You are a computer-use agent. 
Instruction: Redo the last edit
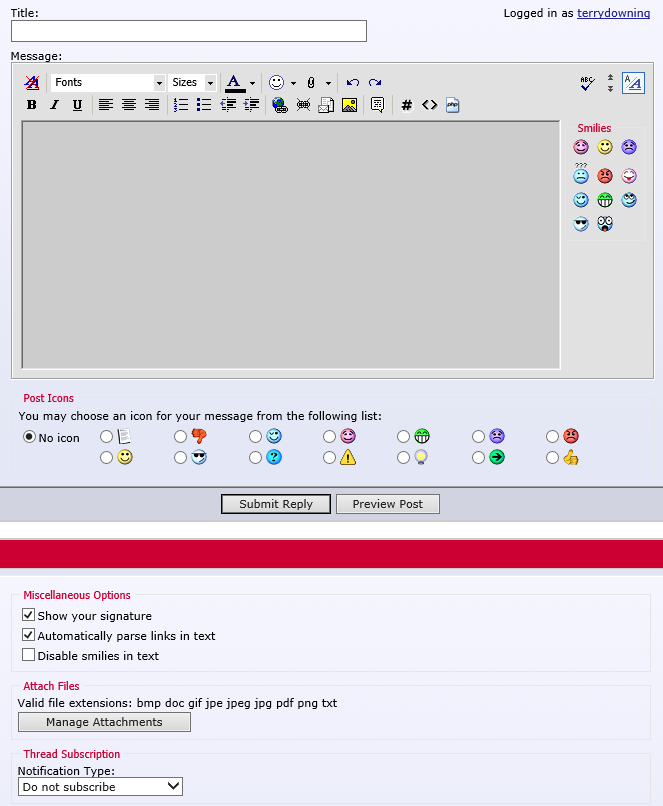[x=375, y=82]
